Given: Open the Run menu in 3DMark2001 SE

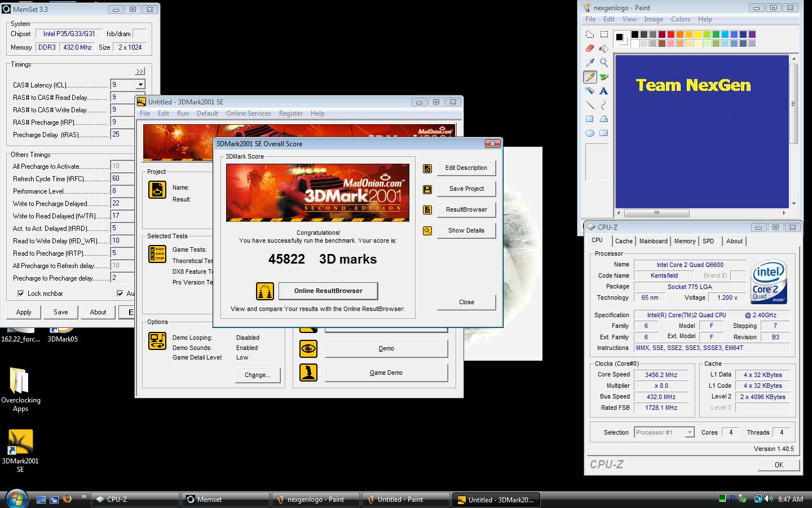Looking at the screenshot, I should click(183, 113).
